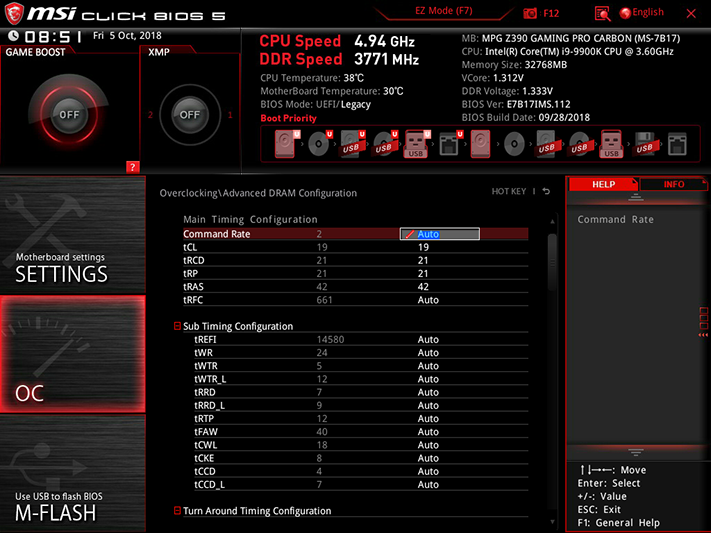The width and height of the screenshot is (711, 533).
Task: Select legacy USB hard disk boot icon
Action: [547, 144]
